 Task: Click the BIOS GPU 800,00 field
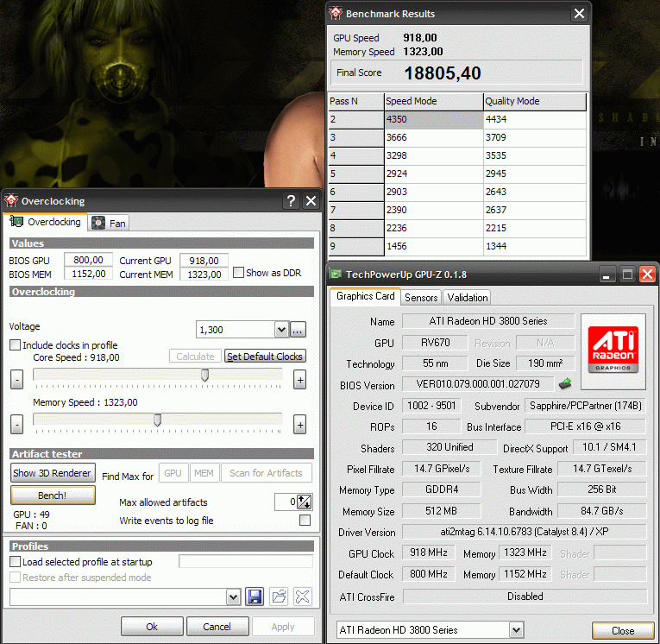(x=88, y=260)
